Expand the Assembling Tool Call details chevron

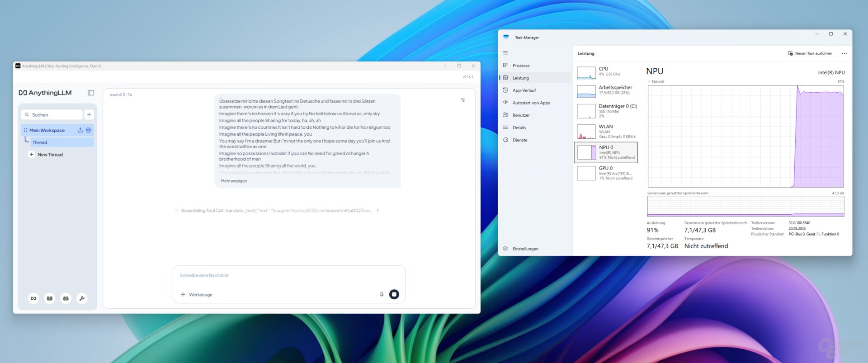point(378,210)
